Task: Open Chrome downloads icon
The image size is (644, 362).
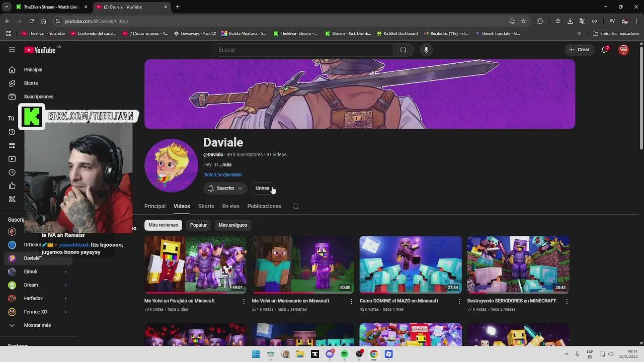Action: 570,21
